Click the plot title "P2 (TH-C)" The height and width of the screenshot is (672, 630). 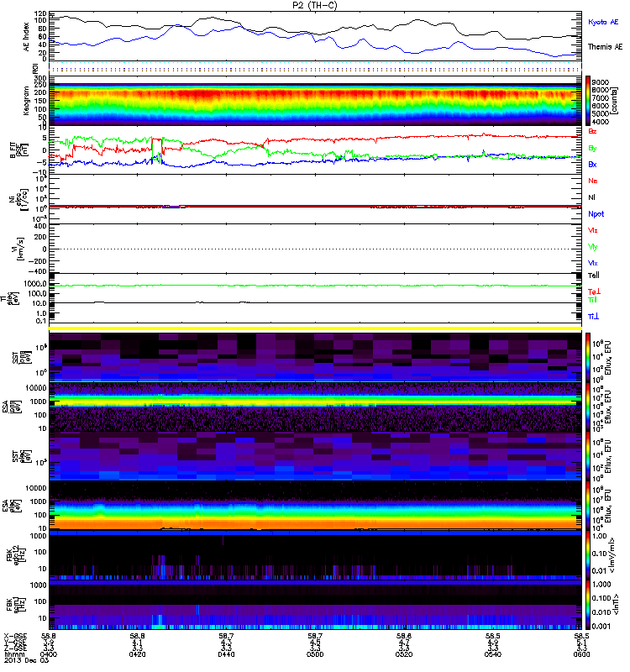click(315, 5)
